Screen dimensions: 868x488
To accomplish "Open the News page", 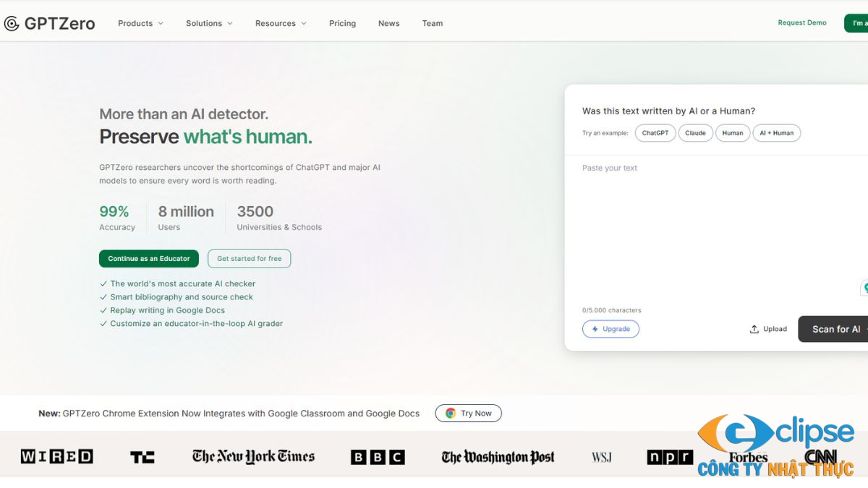I will 388,23.
